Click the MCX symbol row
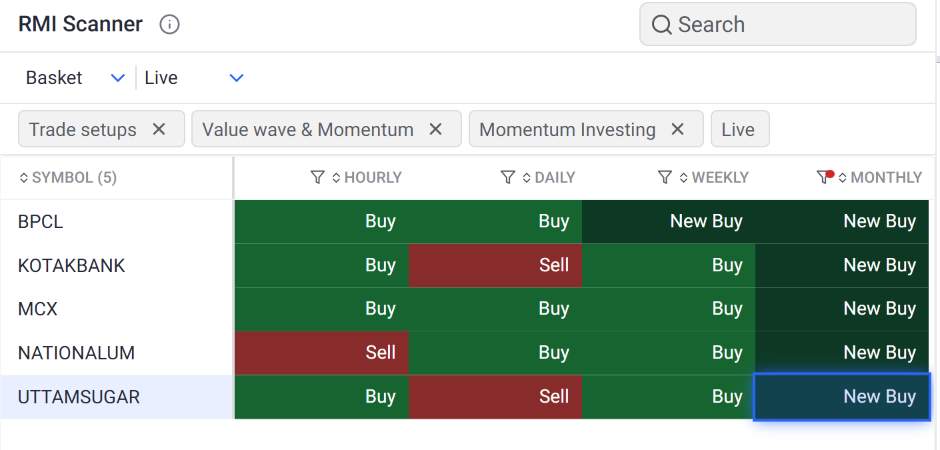 [x=38, y=310]
